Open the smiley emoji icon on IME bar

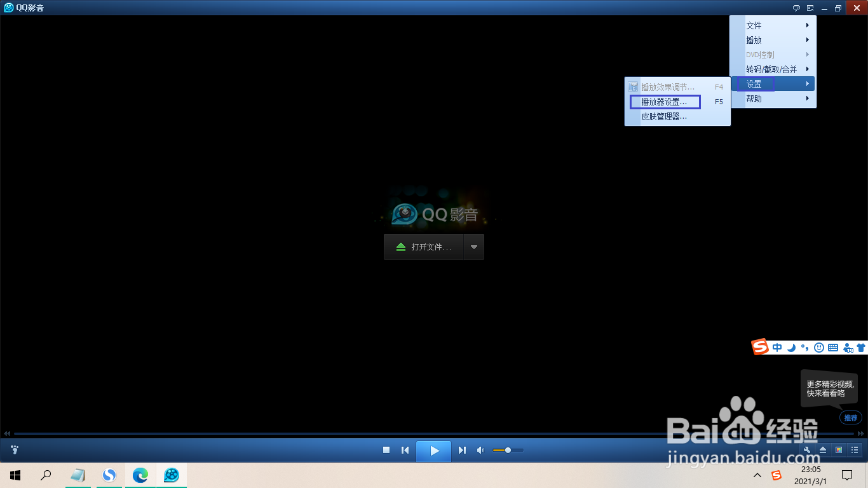(x=819, y=348)
